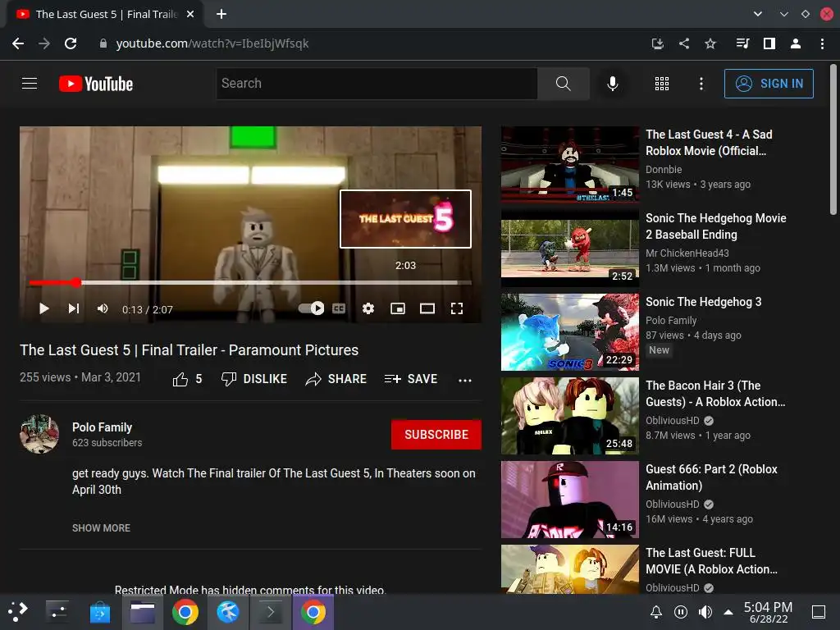This screenshot has width=840, height=630.
Task: Subscribe to Polo Family channel
Action: pos(436,435)
